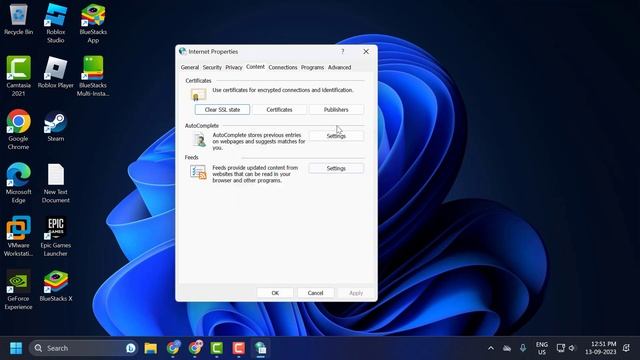The width and height of the screenshot is (640, 360).
Task: Click the taskbar Search box
Action: [84, 348]
